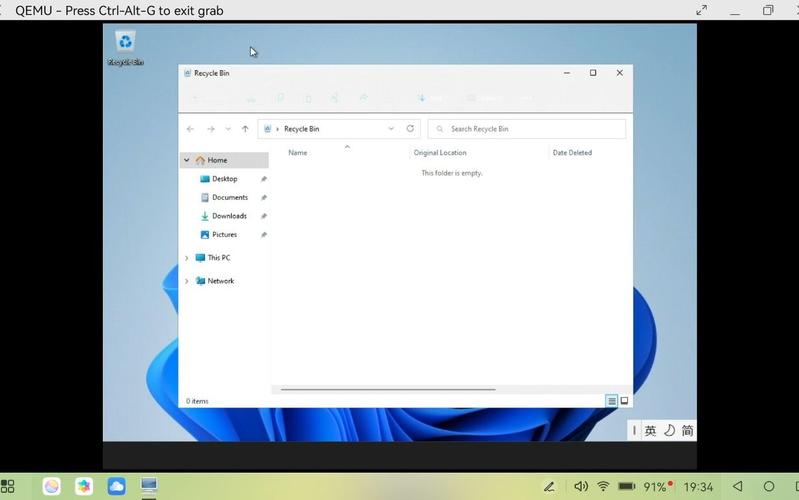Toggle the 简 simplified Chinese indicator
The image size is (799, 500).
point(687,431)
